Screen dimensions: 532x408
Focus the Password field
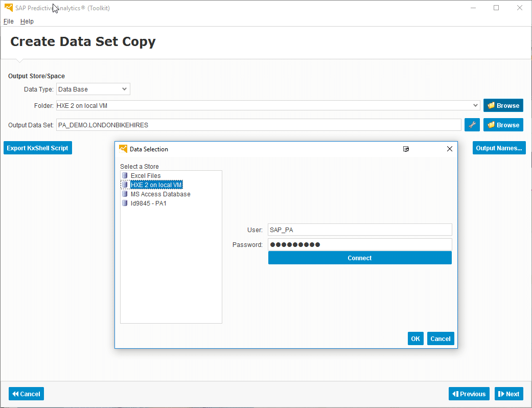click(x=360, y=244)
